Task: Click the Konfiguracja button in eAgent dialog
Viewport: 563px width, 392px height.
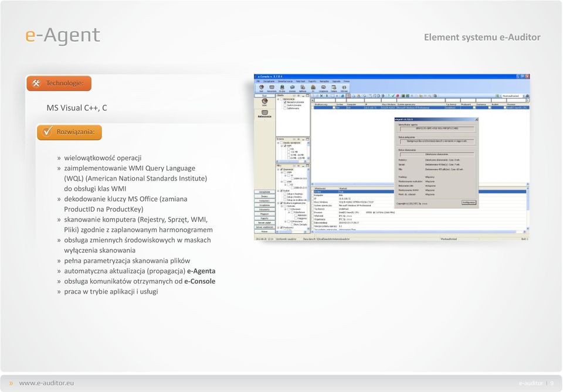Action: [469, 202]
